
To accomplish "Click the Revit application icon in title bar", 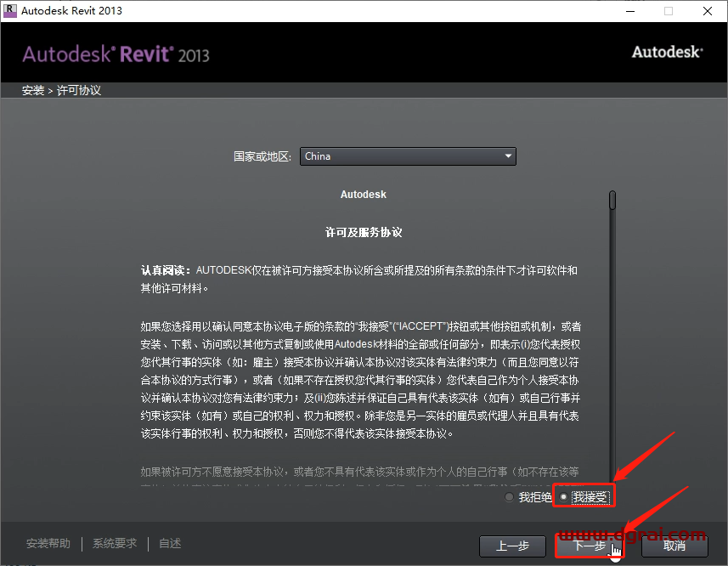I will pos(9,11).
